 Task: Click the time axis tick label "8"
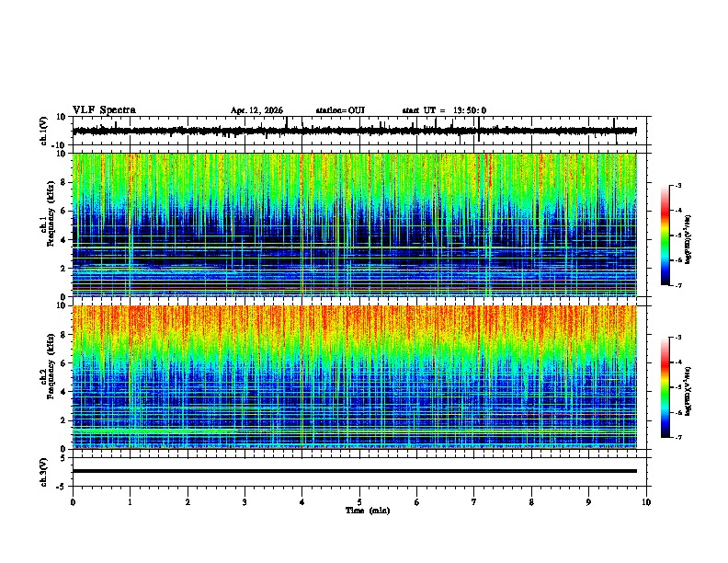[x=531, y=502]
